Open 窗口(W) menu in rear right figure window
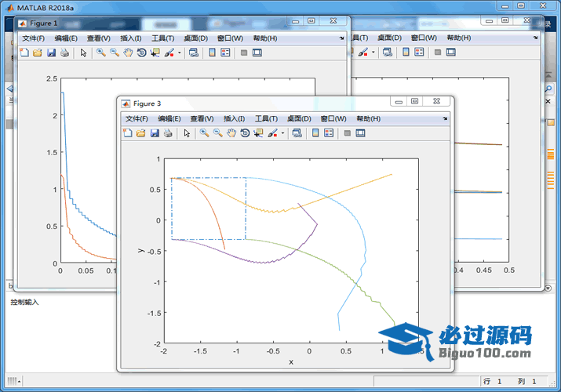The height and width of the screenshot is (392, 561). click(424, 38)
